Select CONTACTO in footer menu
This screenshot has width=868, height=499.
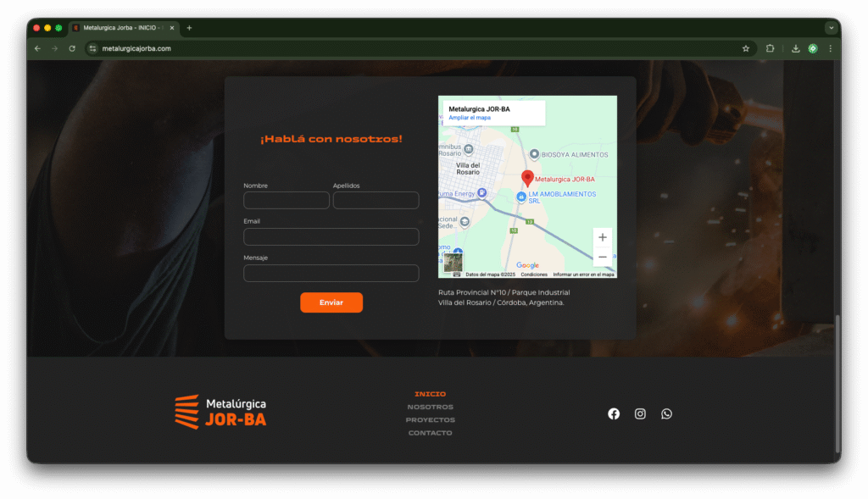430,433
